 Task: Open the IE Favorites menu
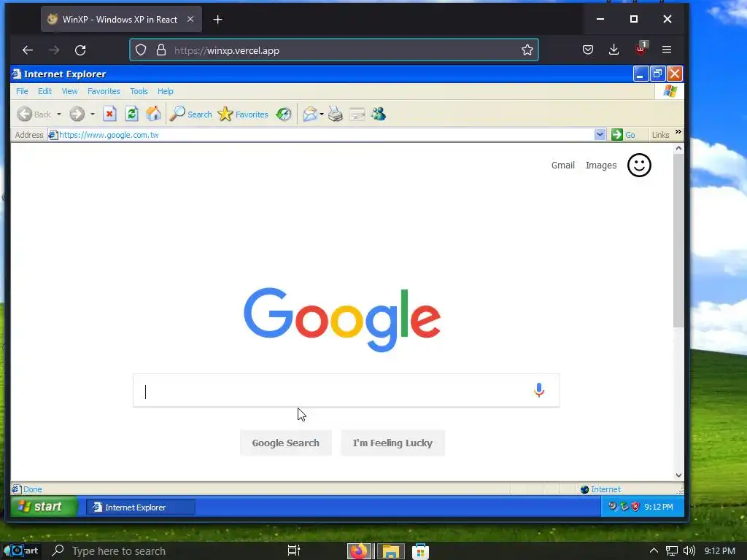(104, 91)
